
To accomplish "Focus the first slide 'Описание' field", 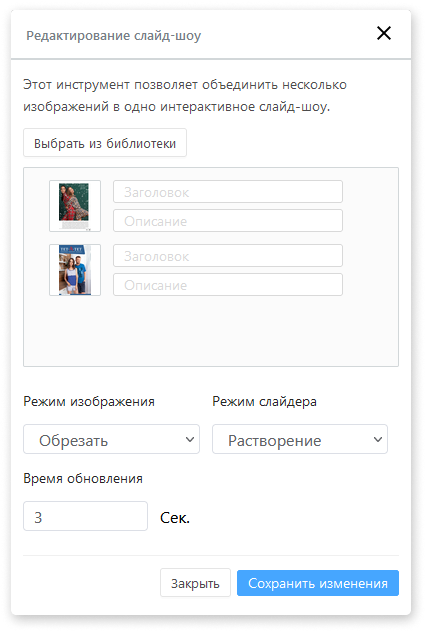I will 228,221.
